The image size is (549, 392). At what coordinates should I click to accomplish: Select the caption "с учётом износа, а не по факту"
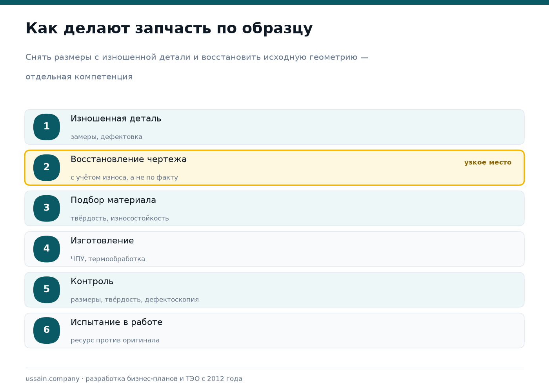point(124,178)
